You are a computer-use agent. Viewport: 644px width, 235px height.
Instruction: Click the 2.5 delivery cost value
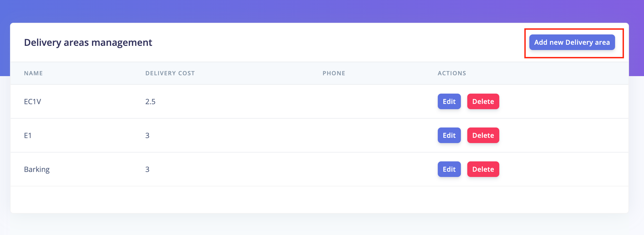tap(150, 102)
